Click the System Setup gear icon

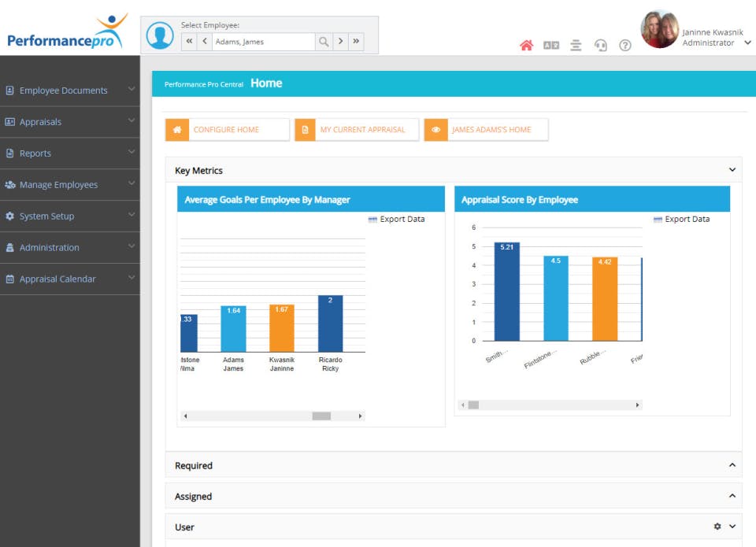(10, 216)
